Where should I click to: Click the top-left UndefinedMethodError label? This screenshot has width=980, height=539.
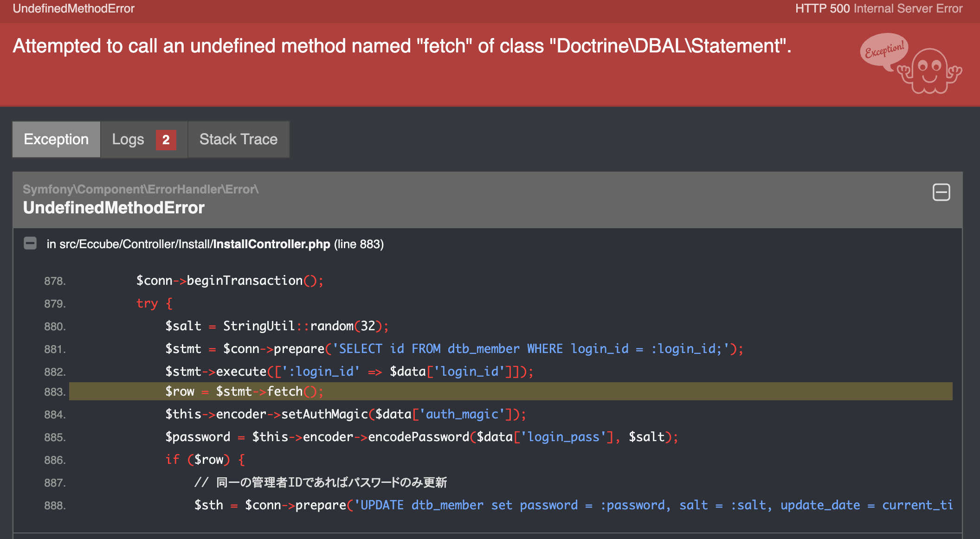click(x=73, y=8)
